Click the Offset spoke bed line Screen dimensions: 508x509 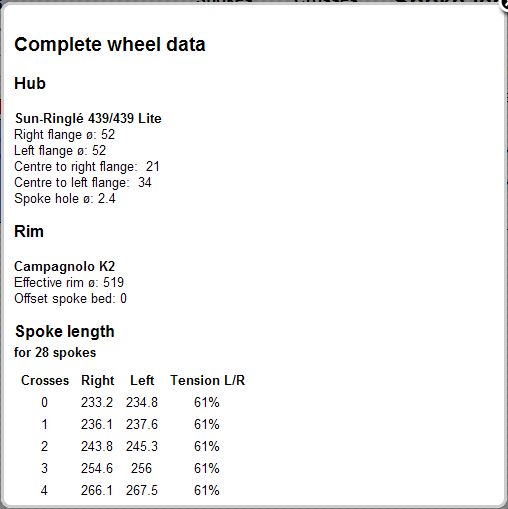pyautogui.click(x=70, y=299)
